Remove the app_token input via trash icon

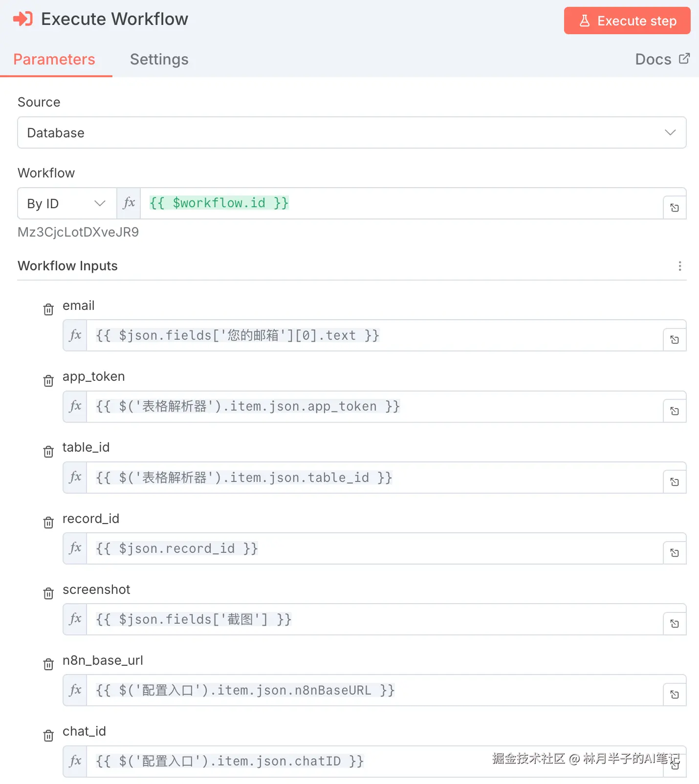(x=48, y=381)
